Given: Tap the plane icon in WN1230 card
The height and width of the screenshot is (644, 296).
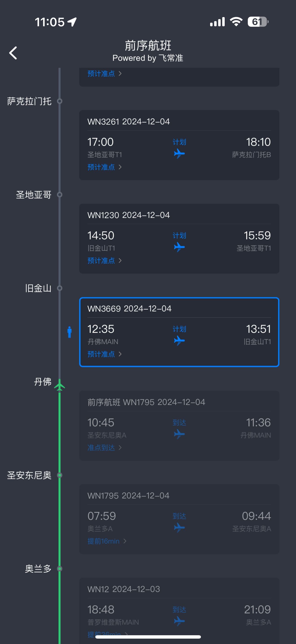Looking at the screenshot, I should 179,247.
